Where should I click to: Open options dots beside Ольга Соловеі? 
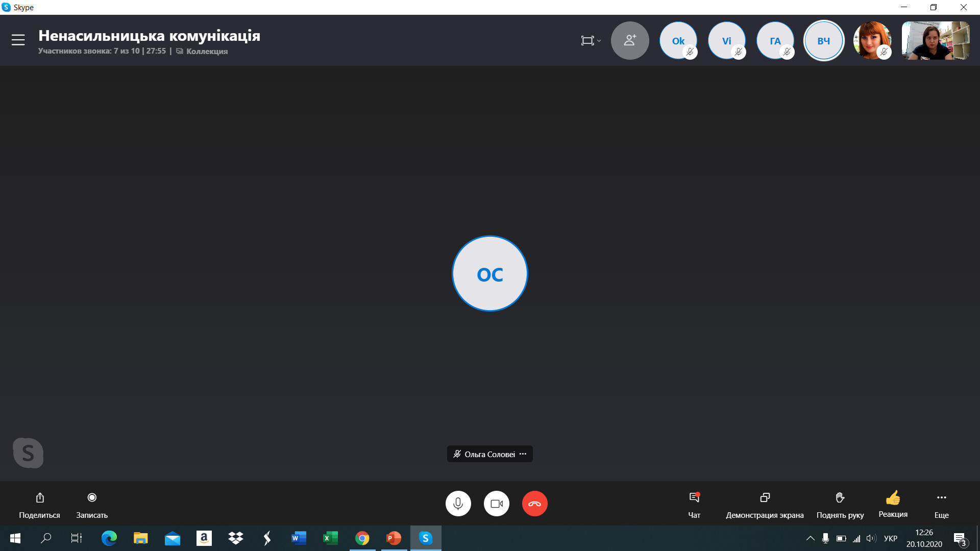(x=523, y=454)
